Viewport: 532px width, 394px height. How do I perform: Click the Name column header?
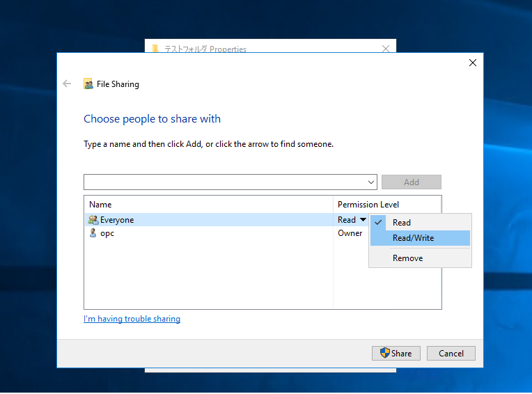pos(209,205)
